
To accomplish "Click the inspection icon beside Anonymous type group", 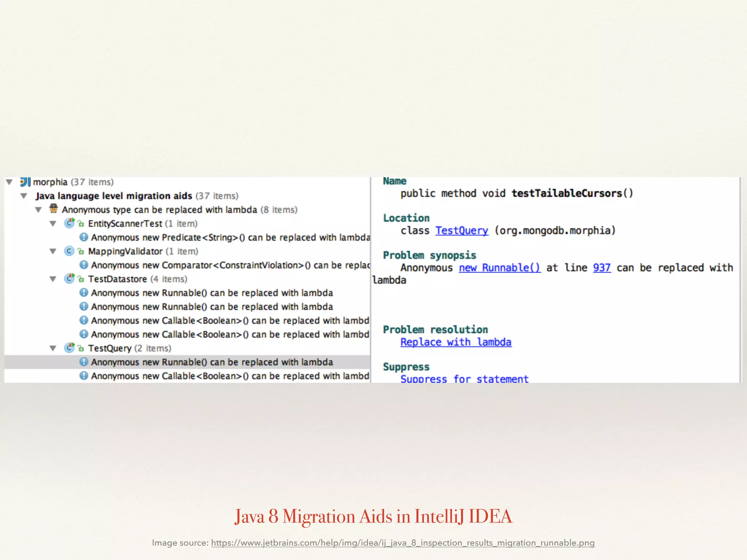I will [x=54, y=209].
